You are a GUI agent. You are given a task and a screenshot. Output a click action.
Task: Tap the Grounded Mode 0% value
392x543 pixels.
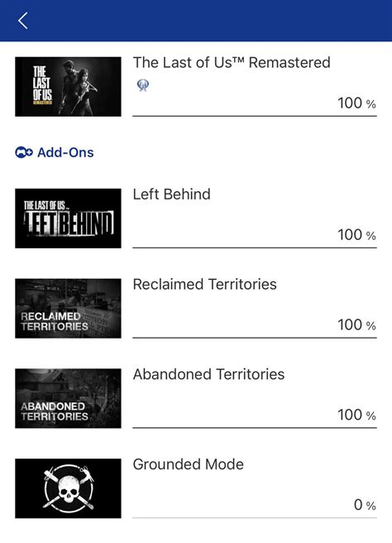point(365,505)
